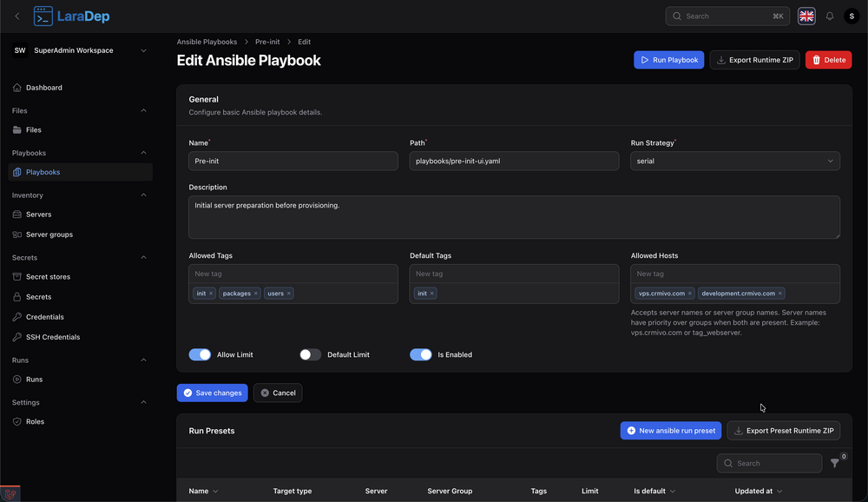Remove the 'packages' allowed tag
Image resolution: width=868 pixels, height=502 pixels.
click(x=256, y=294)
